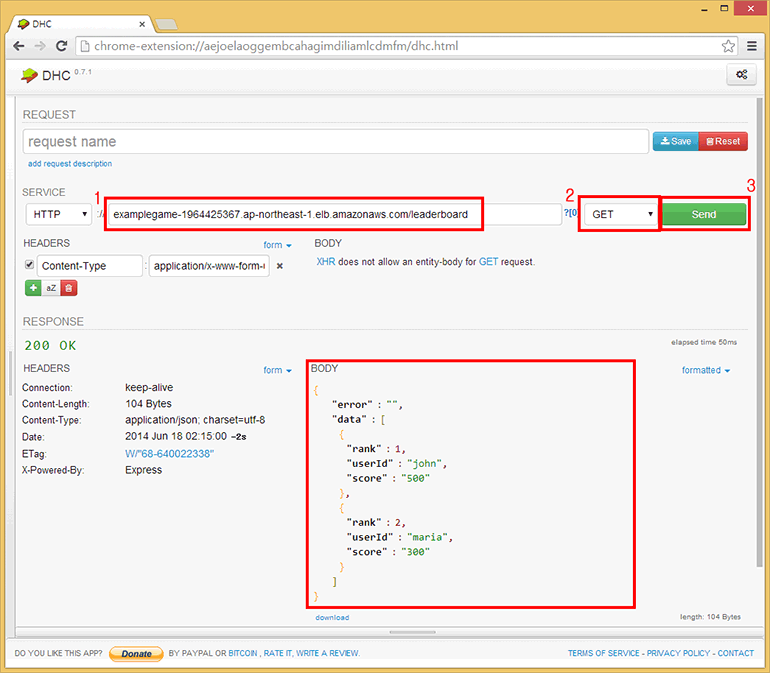Reload the page with the refresh icon
Viewport: 770px width, 673px height.
[62, 46]
